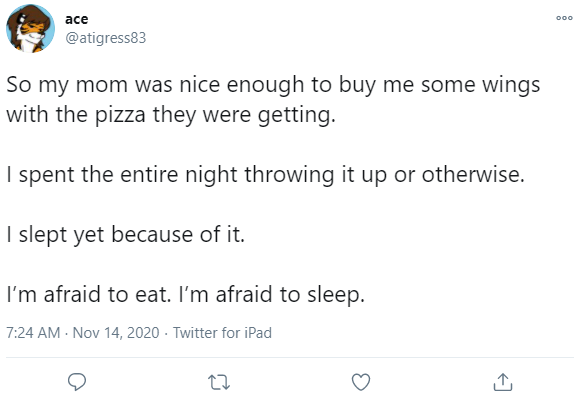Open the share tweet icon
The width and height of the screenshot is (577, 399).
(503, 382)
